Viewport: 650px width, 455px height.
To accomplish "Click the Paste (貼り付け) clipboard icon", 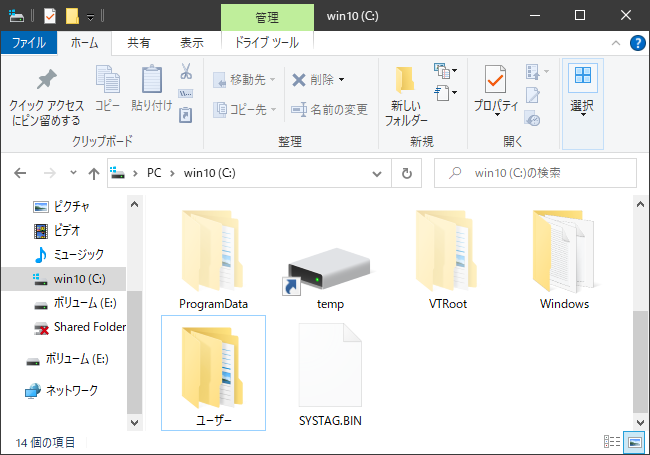I will tap(152, 79).
